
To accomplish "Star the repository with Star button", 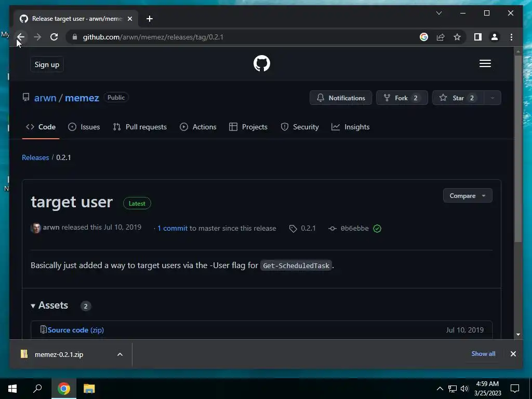I will click(458, 98).
